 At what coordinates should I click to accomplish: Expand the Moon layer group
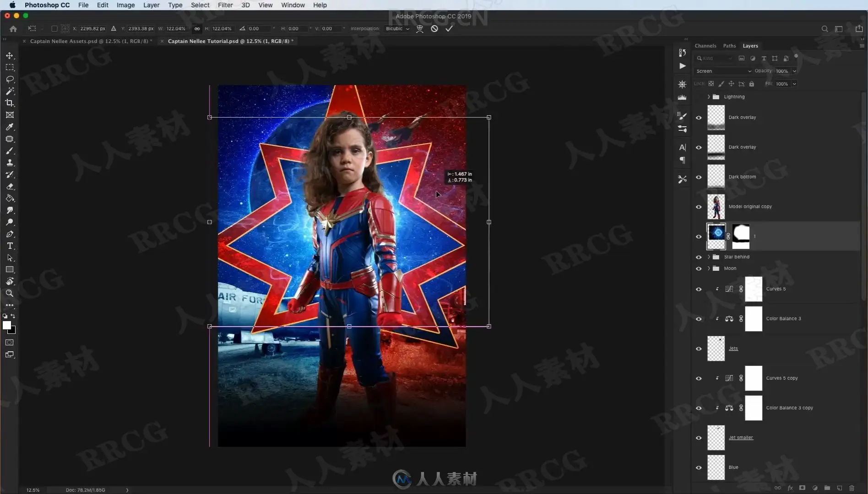(x=709, y=268)
